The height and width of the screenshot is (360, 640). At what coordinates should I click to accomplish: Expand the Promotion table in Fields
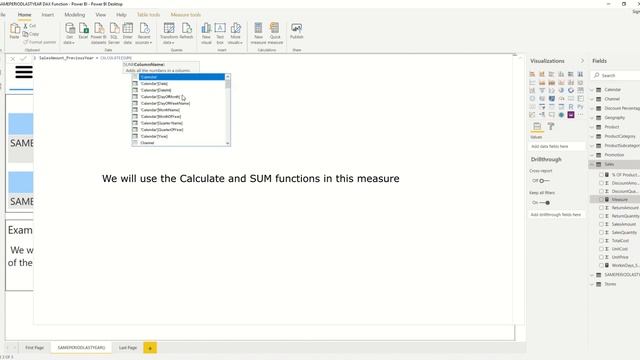tap(592, 155)
